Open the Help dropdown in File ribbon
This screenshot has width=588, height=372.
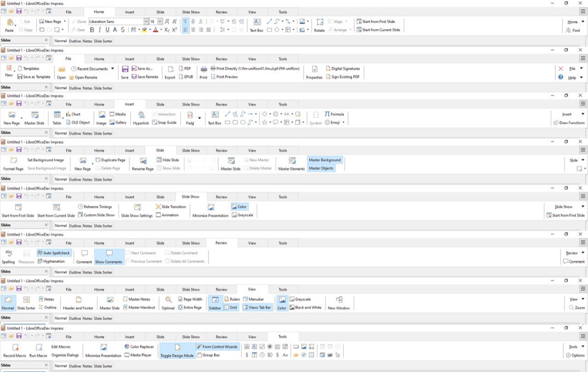(x=582, y=77)
